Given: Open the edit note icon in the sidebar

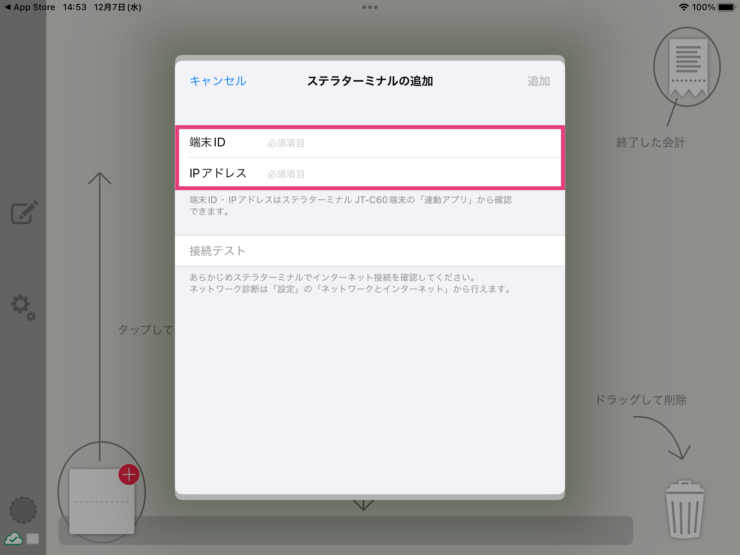Looking at the screenshot, I should (x=24, y=213).
